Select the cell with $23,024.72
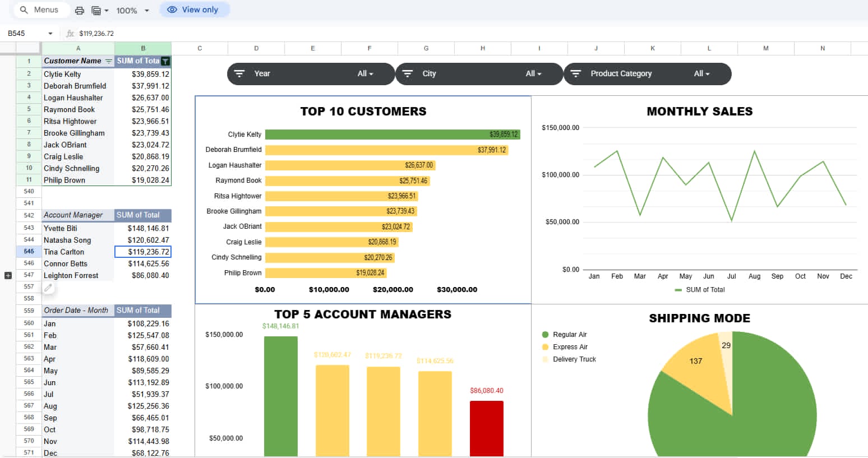The image size is (868, 458). 143,145
